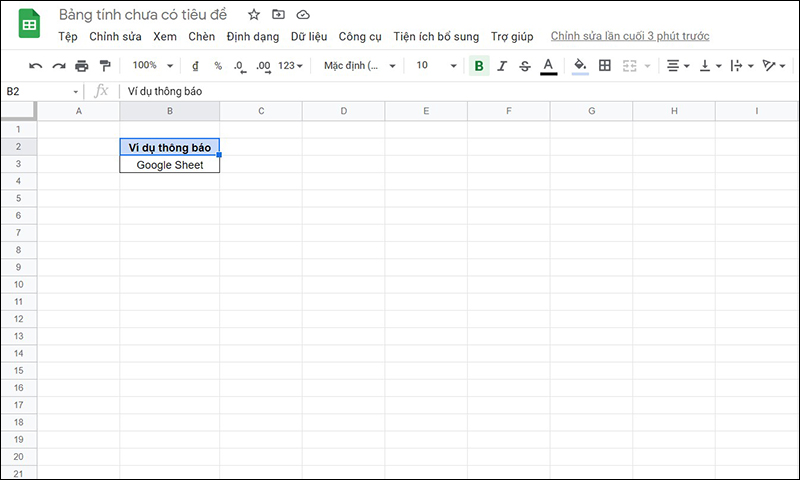
Task: Open the borders menu
Action: [x=605, y=65]
